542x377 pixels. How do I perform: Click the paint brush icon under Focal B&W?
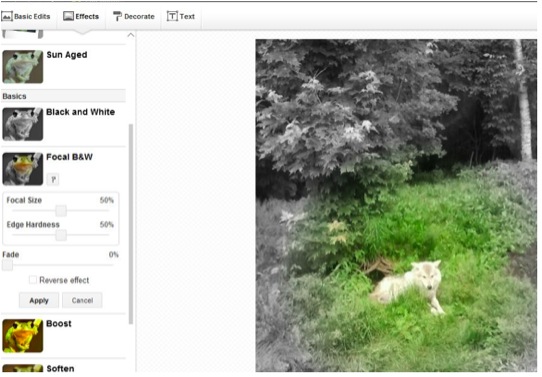53,179
